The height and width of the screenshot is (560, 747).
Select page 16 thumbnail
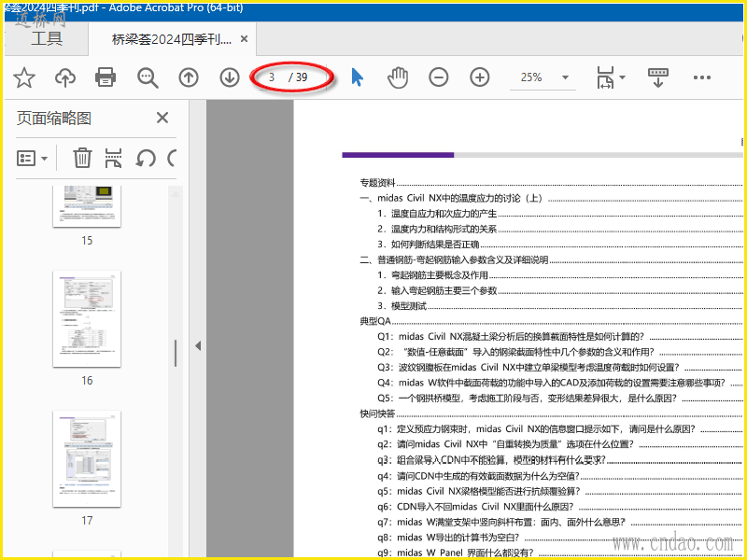[87, 319]
